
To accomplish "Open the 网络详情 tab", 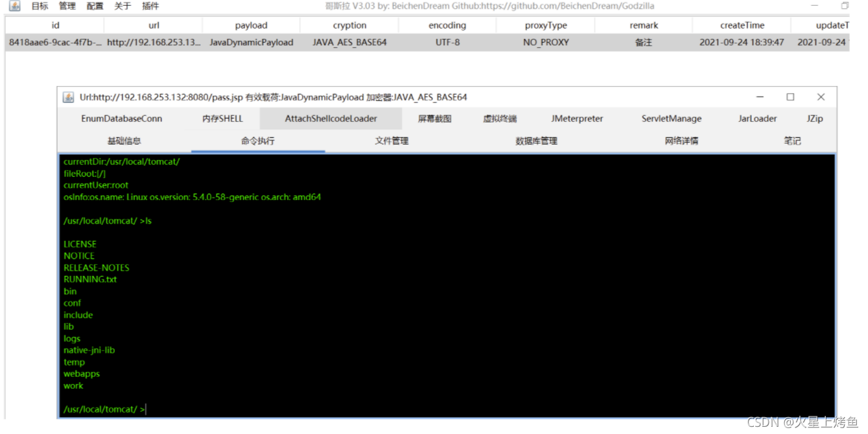I will pos(681,141).
